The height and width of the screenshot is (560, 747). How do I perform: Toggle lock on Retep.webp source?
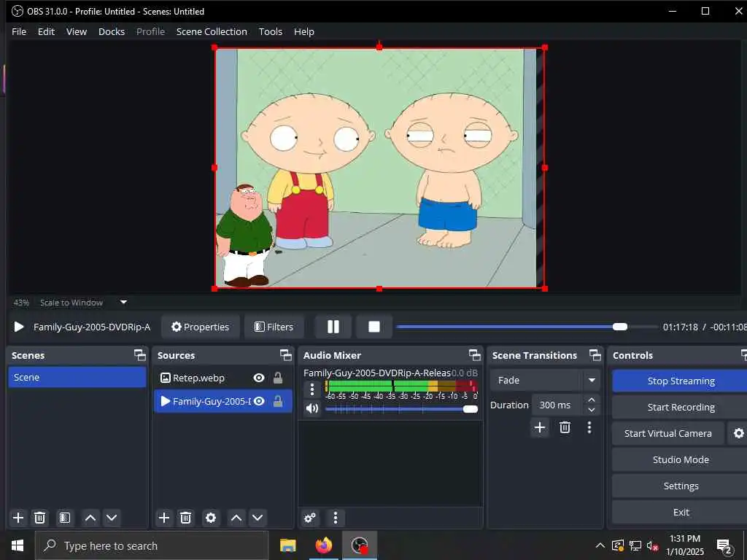[x=278, y=378]
